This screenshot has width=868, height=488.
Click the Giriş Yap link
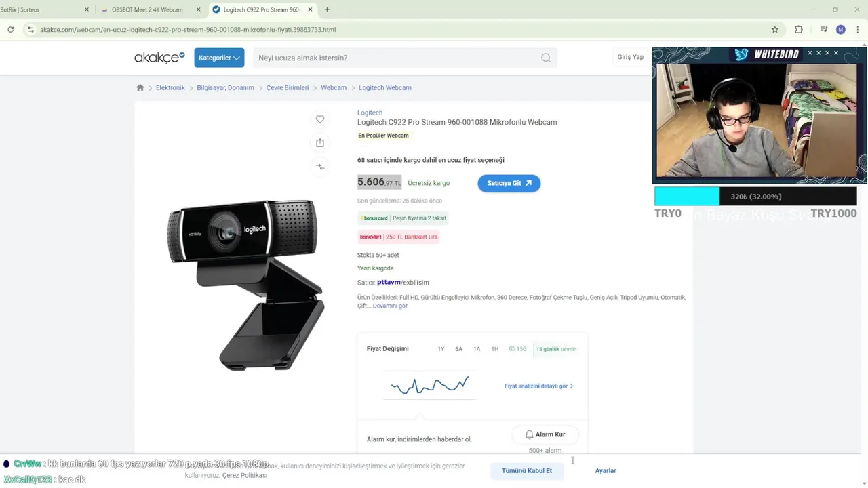630,57
